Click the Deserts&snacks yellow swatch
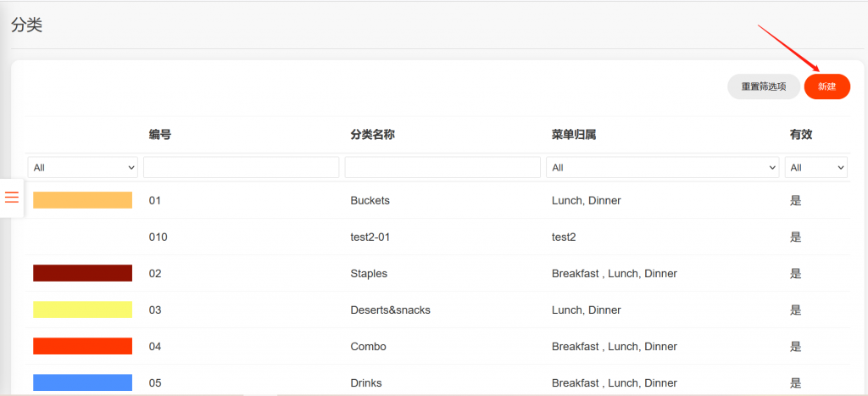 coord(82,310)
